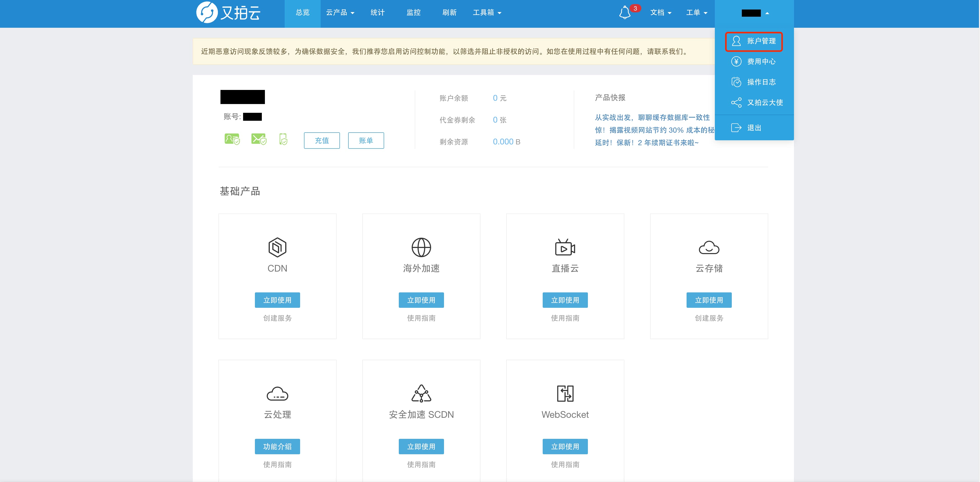Click 立即使用 under 云存储

pos(709,300)
